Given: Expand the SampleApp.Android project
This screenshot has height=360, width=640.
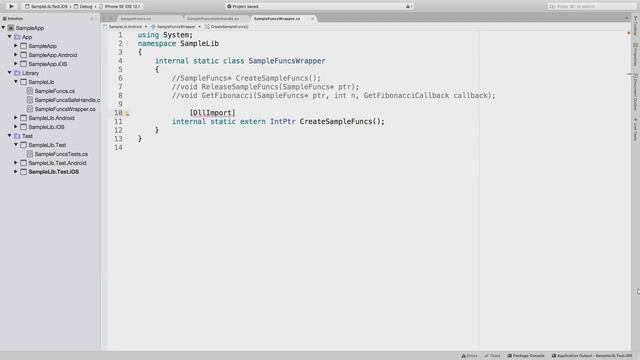Looking at the screenshot, I should click(x=16, y=55).
